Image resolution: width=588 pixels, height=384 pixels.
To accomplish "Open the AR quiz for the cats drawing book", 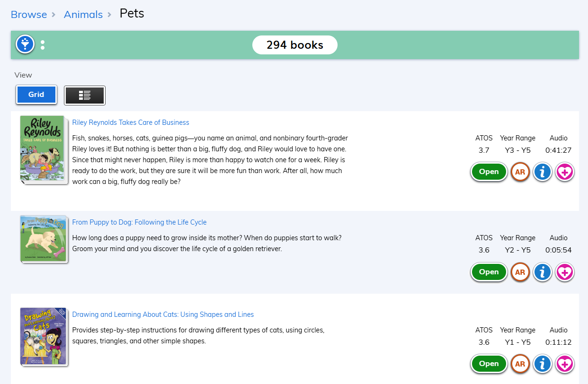I will tap(520, 364).
